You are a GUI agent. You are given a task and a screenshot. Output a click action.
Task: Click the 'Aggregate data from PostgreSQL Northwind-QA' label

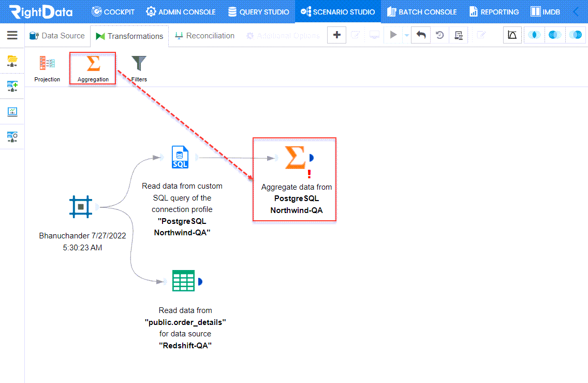296,198
